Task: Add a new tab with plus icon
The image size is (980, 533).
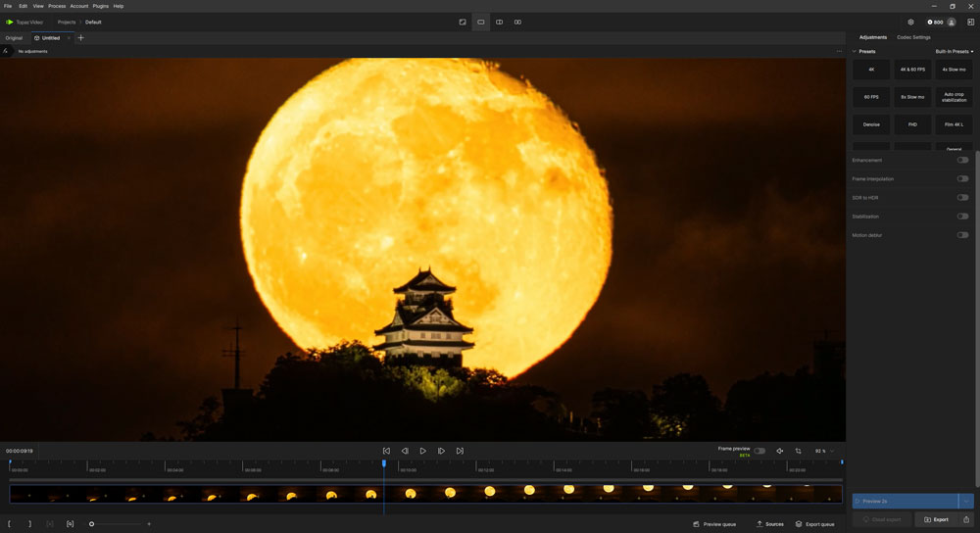Action: coord(80,38)
